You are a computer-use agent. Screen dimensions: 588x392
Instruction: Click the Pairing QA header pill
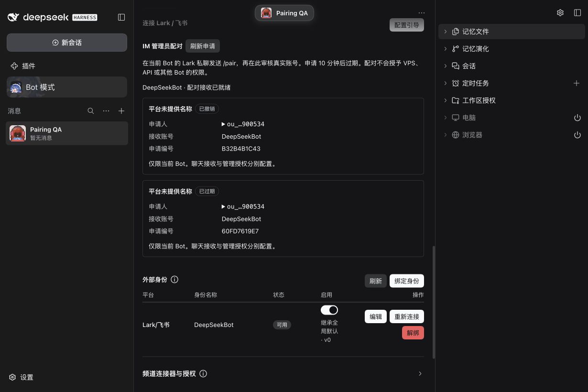pyautogui.click(x=284, y=13)
